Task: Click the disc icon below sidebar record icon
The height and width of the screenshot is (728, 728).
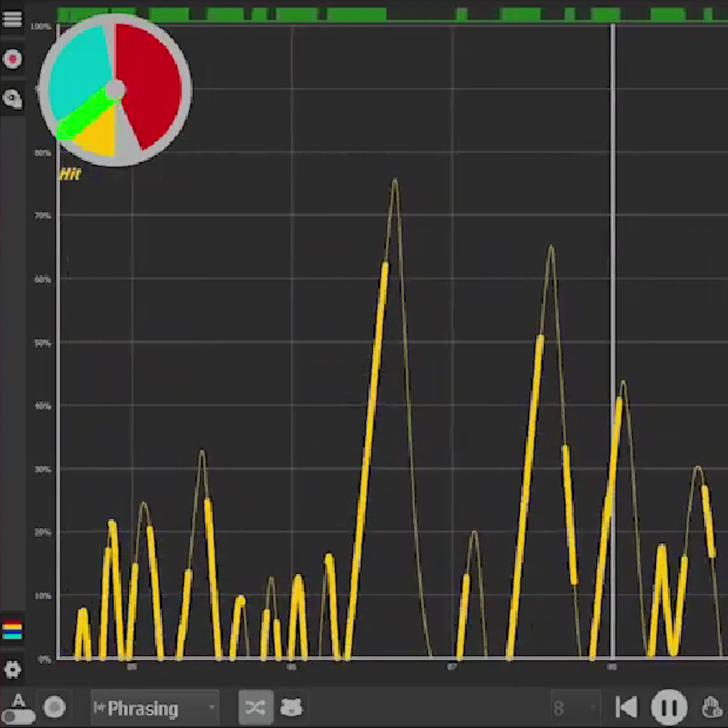Action: pyautogui.click(x=12, y=98)
